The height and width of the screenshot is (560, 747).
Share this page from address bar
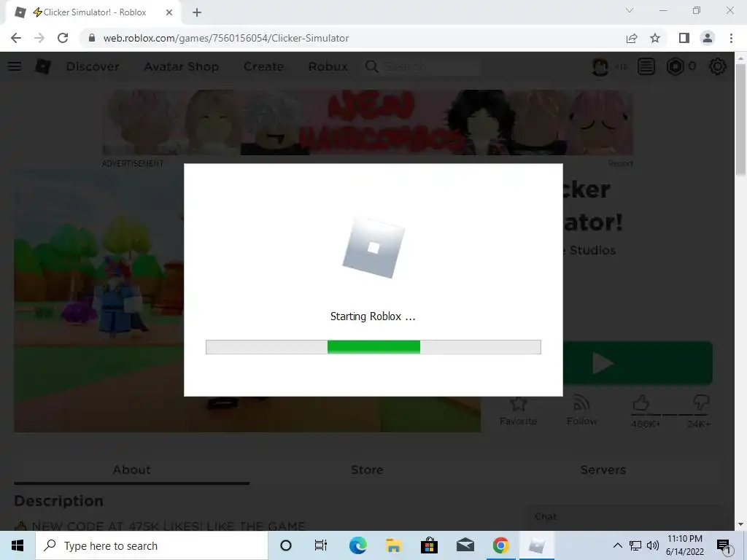(632, 38)
